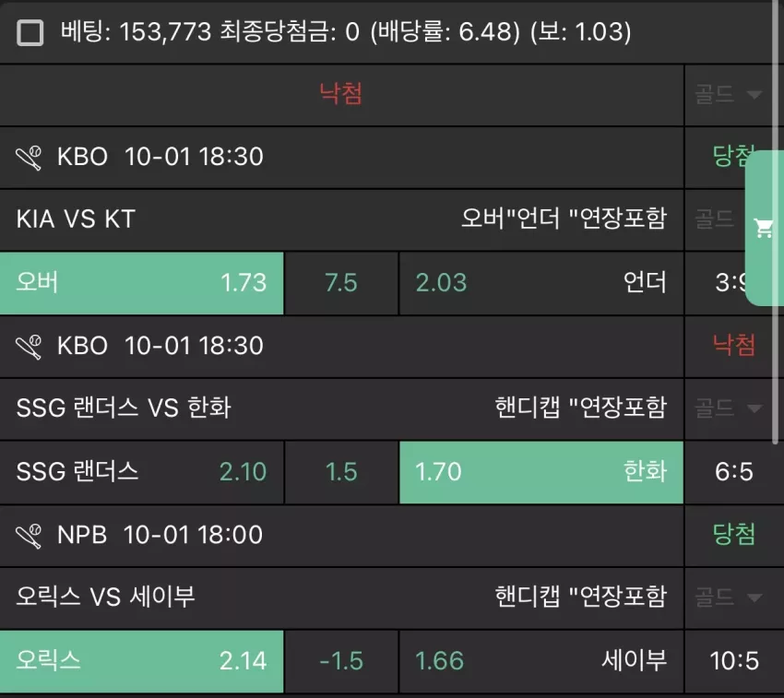Expand 골드 dropdown beside 낙첨 header
This screenshot has height=698, width=784.
pyautogui.click(x=729, y=94)
